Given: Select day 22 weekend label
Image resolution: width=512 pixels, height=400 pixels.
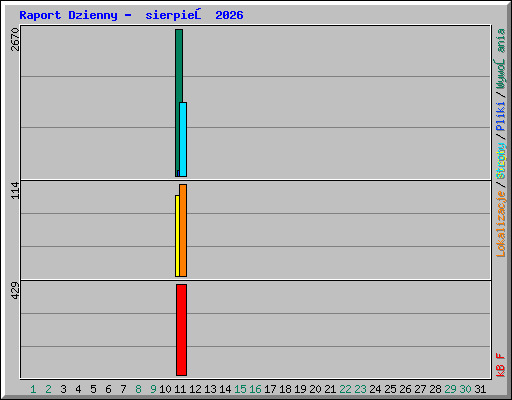Looking at the screenshot, I should point(345,389).
